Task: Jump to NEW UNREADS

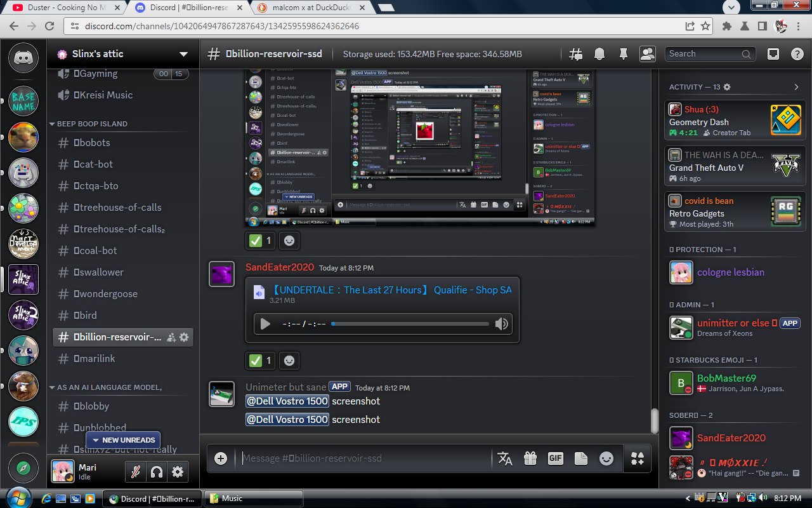Action: (123, 440)
